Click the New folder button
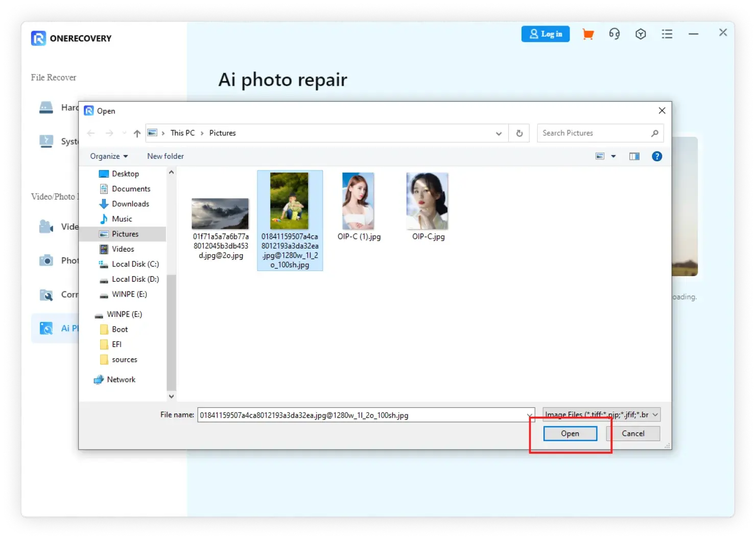Image resolution: width=756 pixels, height=539 pixels. [166, 156]
